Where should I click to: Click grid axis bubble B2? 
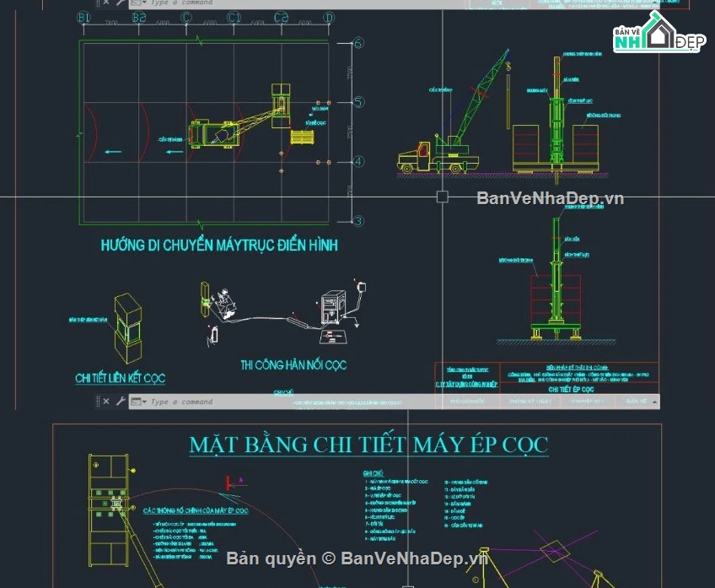(x=139, y=18)
